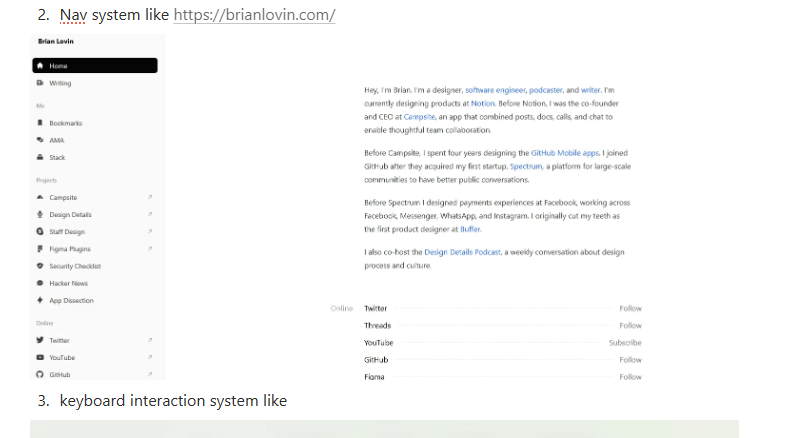Click the Brian Lovin site title

click(x=56, y=42)
